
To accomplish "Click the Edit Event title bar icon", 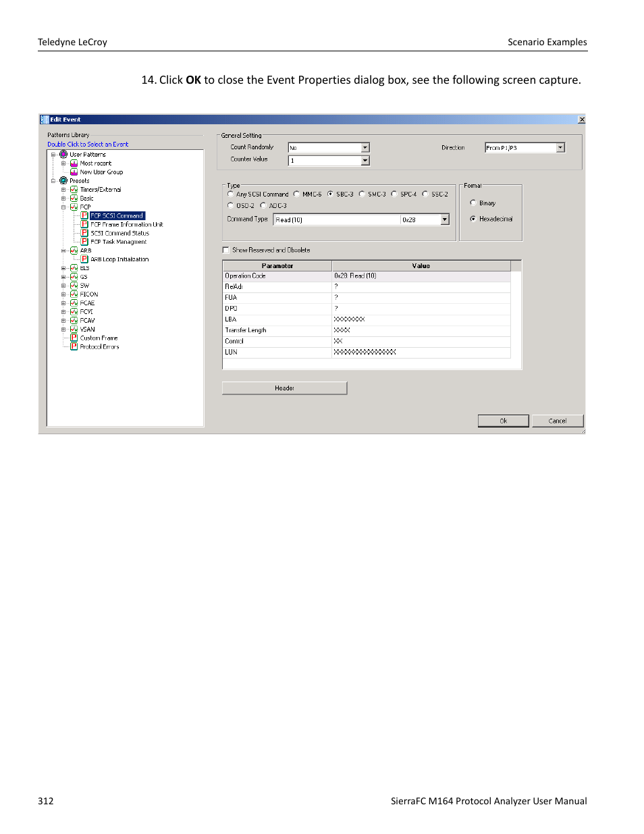I will [x=45, y=120].
